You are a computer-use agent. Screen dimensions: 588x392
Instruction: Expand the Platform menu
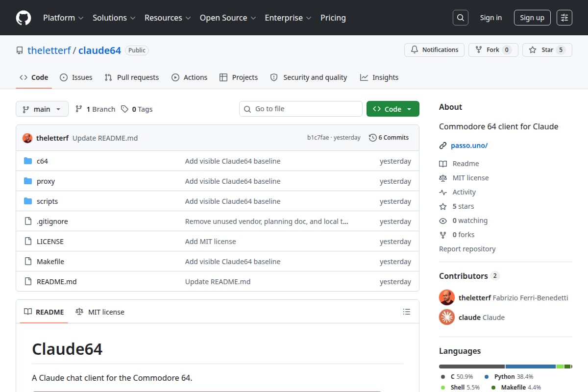click(x=63, y=18)
